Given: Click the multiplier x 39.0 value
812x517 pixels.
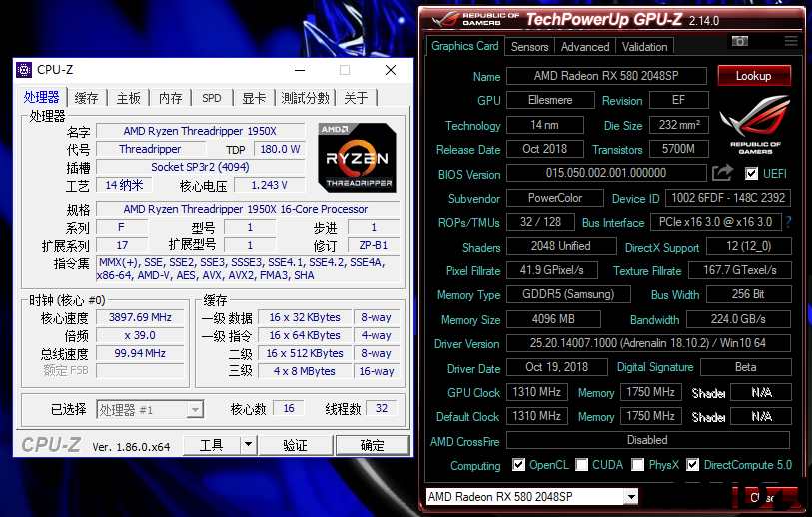Looking at the screenshot, I should tap(140, 335).
